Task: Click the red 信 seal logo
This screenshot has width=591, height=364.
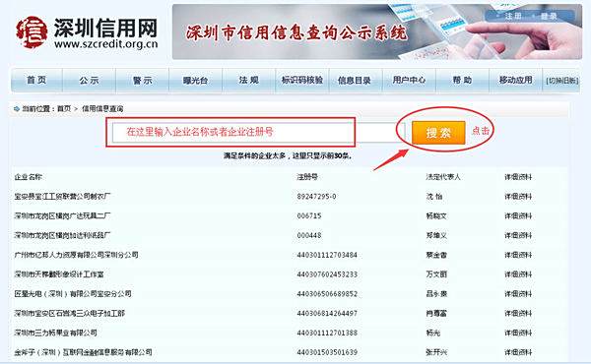Action: click(x=32, y=32)
